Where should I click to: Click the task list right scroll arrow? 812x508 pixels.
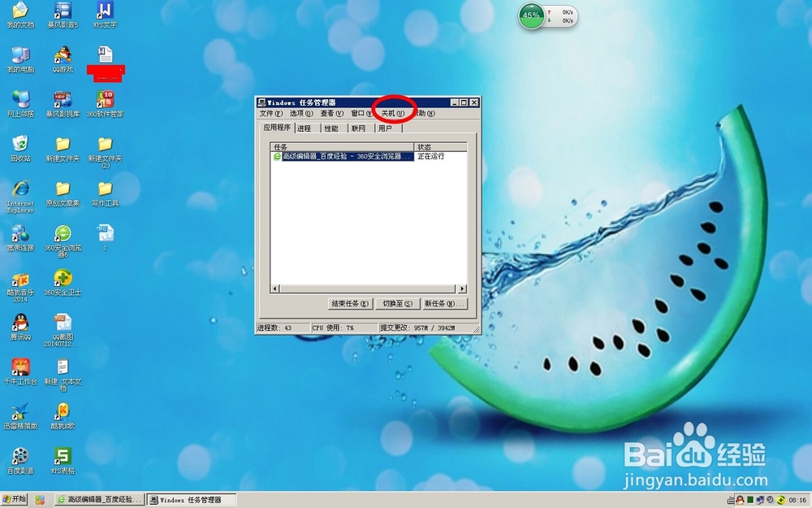(462, 289)
